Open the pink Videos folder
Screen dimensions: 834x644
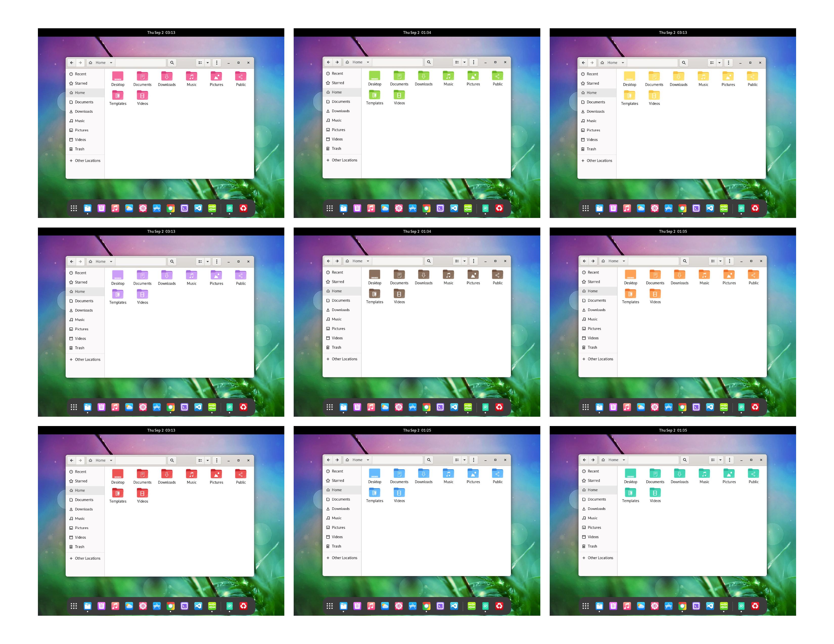coord(143,95)
